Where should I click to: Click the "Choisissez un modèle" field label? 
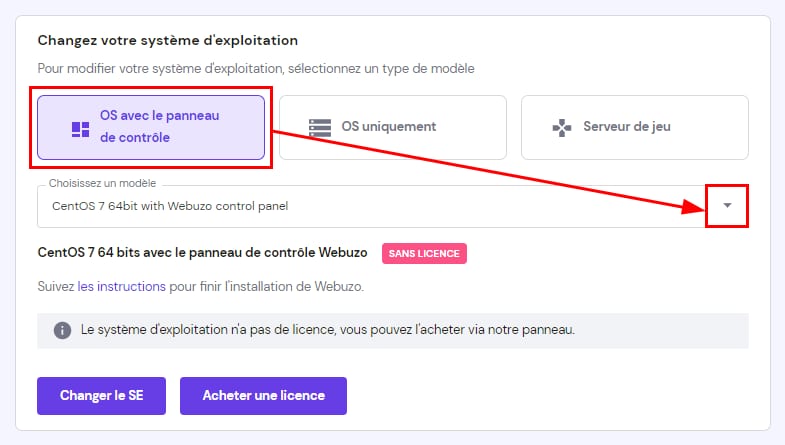(x=102, y=185)
